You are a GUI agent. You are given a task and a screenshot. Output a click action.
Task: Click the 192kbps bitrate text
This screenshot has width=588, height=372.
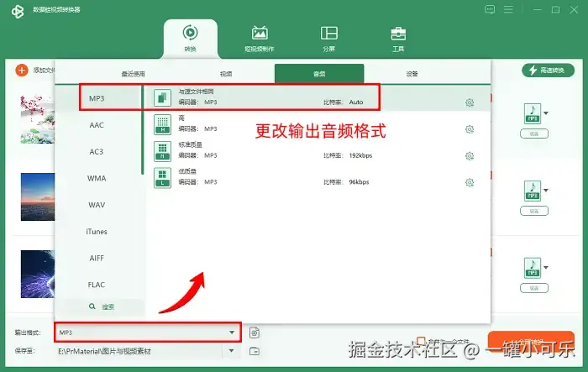(x=360, y=155)
